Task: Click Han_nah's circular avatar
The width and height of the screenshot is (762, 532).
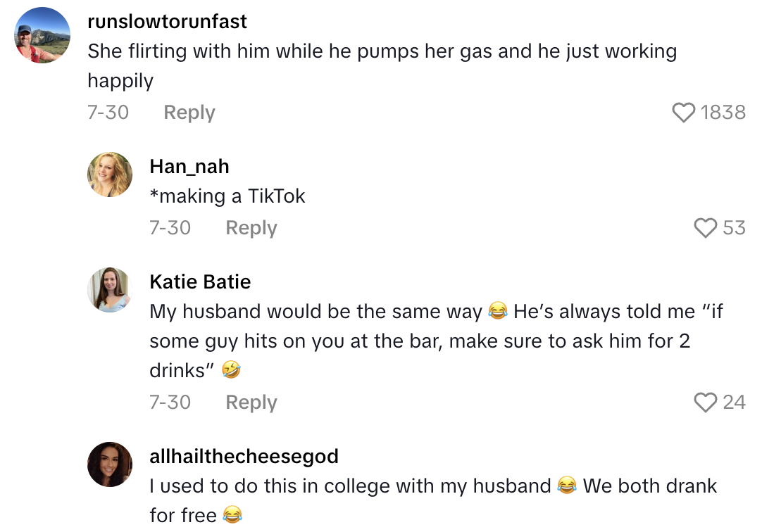Action: click(x=110, y=175)
